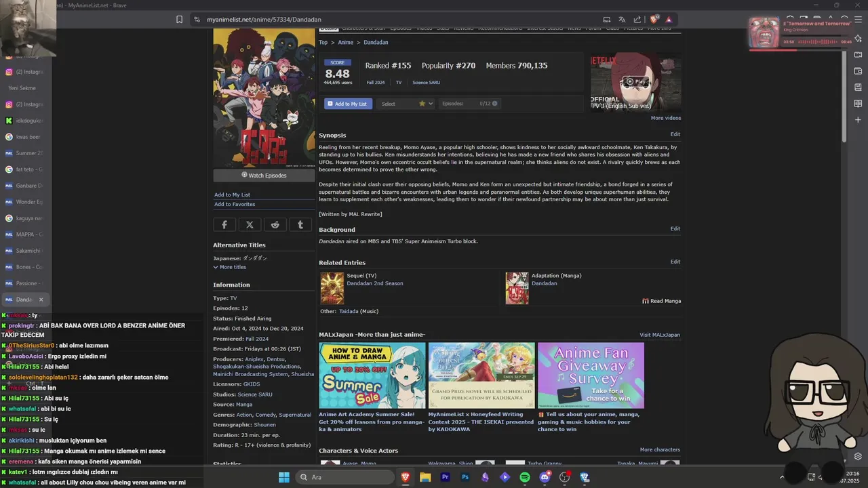Play the PV 3 trailer video thumbnail
Image resolution: width=868 pixels, height=488 pixels.
tap(636, 82)
